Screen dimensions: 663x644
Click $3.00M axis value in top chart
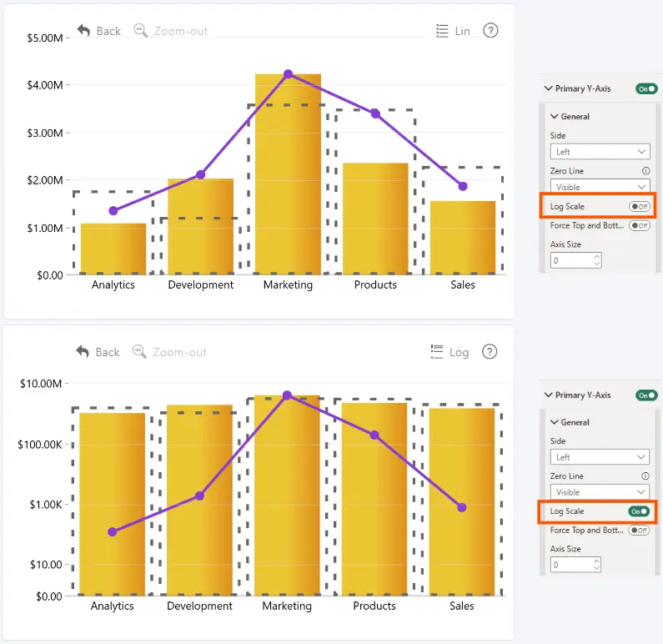tap(45, 133)
